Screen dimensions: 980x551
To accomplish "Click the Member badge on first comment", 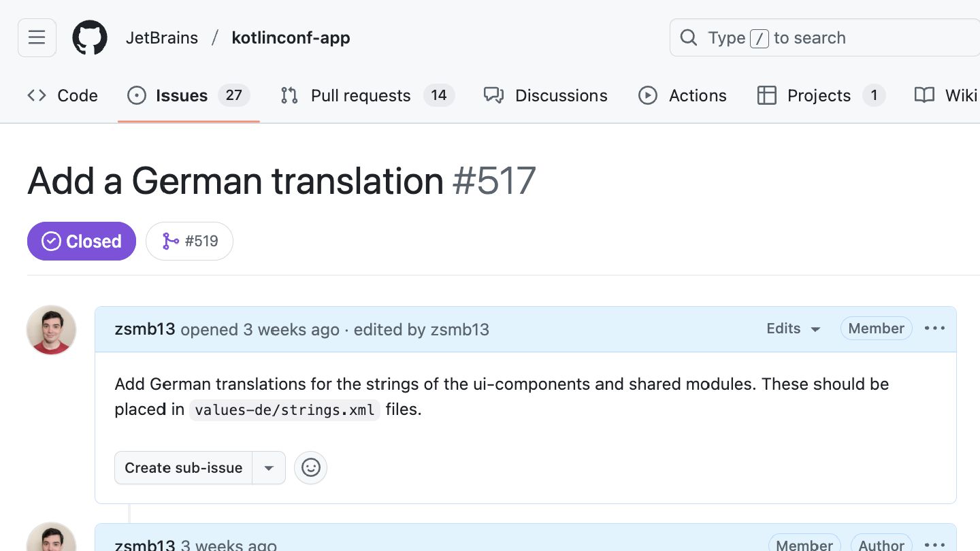I will pos(877,329).
